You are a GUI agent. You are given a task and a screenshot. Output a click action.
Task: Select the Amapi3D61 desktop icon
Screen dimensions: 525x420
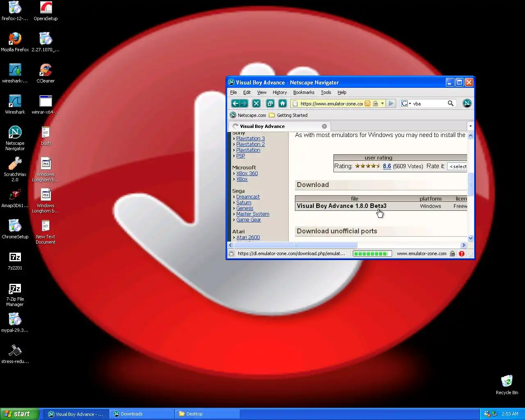pyautogui.click(x=15, y=198)
